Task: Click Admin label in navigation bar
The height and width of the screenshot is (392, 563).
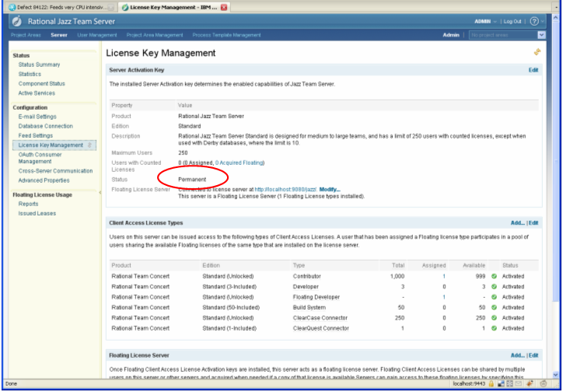Action: (x=451, y=35)
